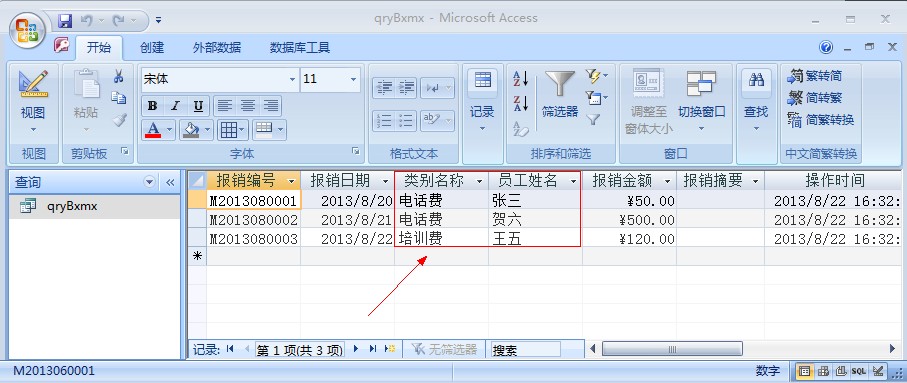Click the selection filter lightning icon
907x383 pixels.
596,76
